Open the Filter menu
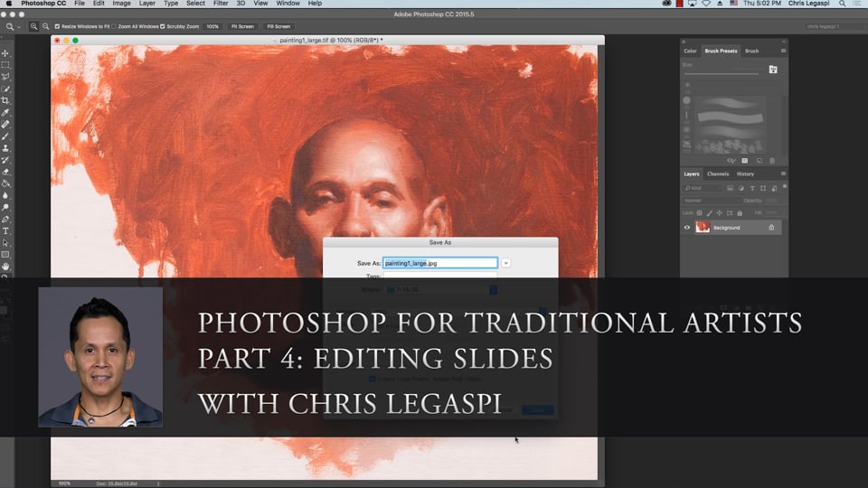Image resolution: width=868 pixels, height=488 pixels. click(221, 4)
